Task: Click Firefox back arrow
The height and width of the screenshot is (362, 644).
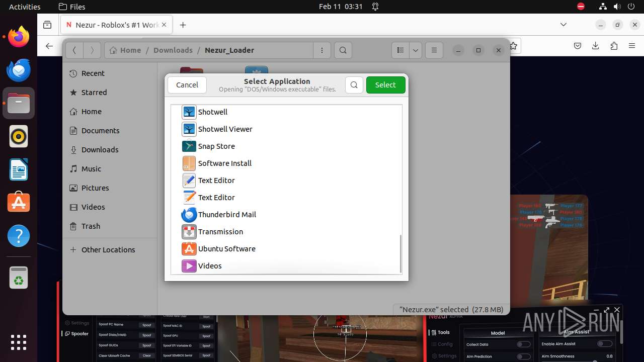Action: pos(49,46)
